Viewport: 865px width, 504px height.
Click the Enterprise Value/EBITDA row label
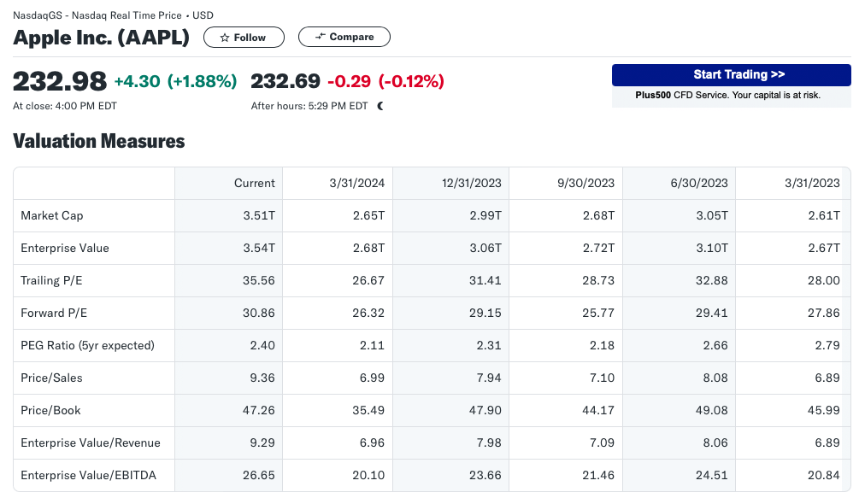[x=88, y=475]
